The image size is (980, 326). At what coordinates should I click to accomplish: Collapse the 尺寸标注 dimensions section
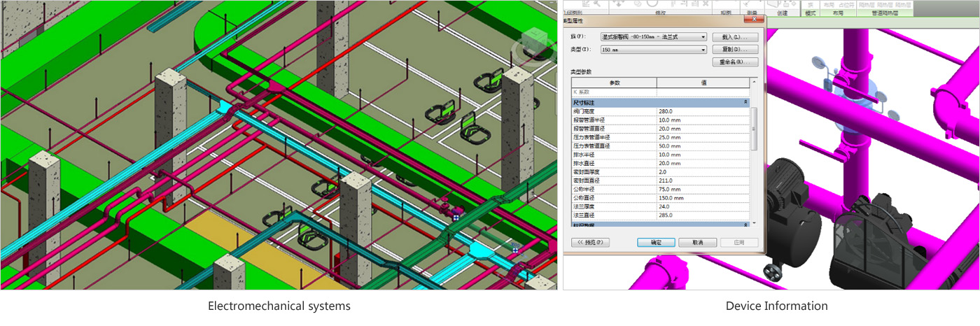coord(745,103)
